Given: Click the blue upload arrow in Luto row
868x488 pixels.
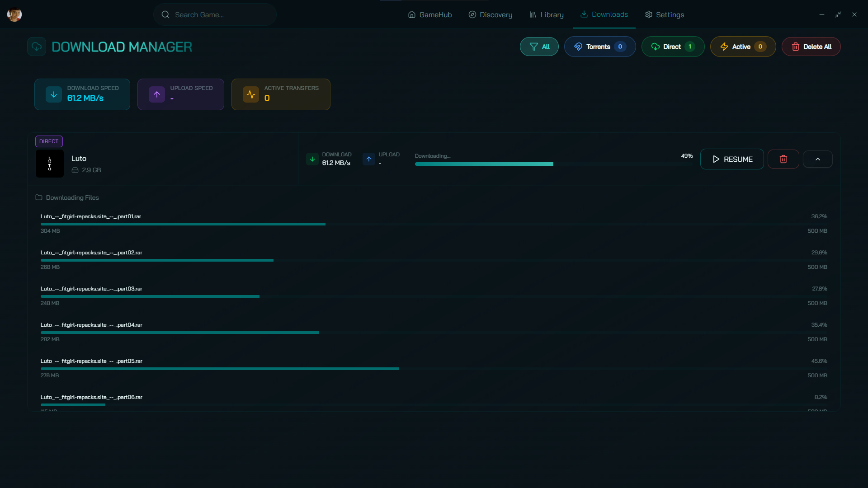Looking at the screenshot, I should (x=369, y=159).
